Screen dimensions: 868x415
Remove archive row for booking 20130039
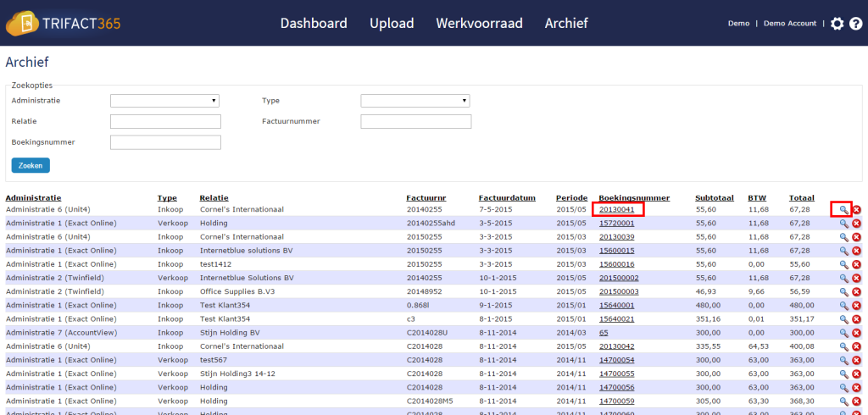[856, 237]
